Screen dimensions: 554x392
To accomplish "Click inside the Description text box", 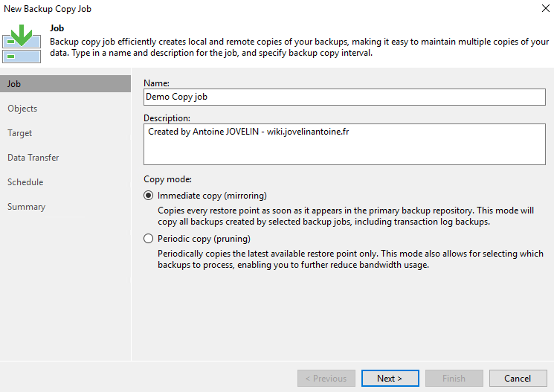I will (344, 144).
